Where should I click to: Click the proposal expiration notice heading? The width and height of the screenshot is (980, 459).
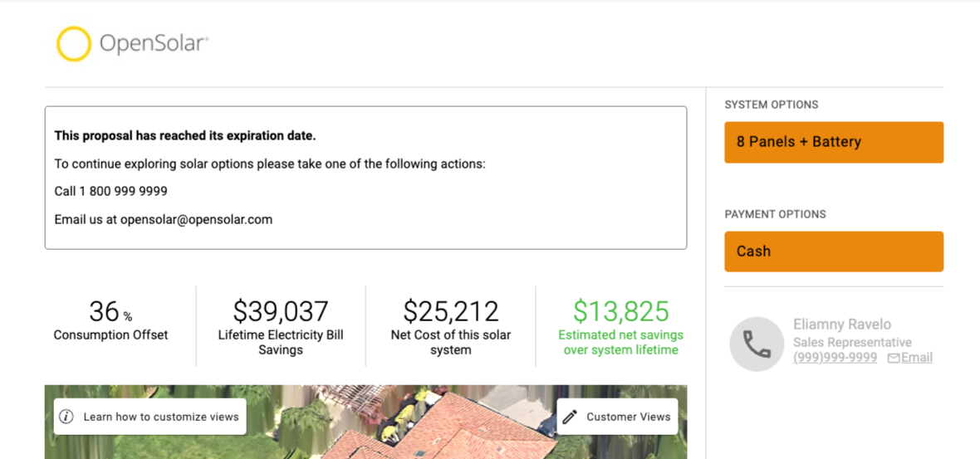[x=185, y=135]
